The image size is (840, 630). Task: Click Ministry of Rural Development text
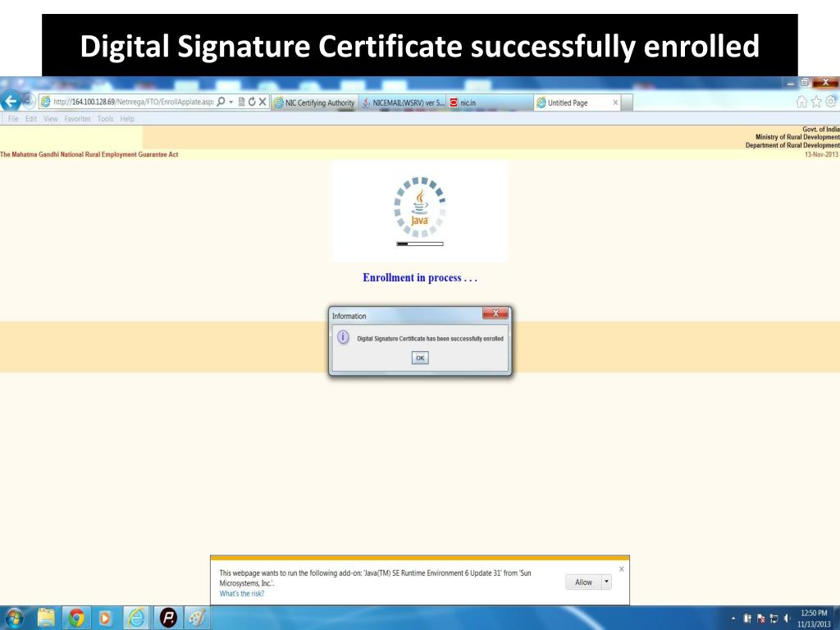[x=797, y=137]
